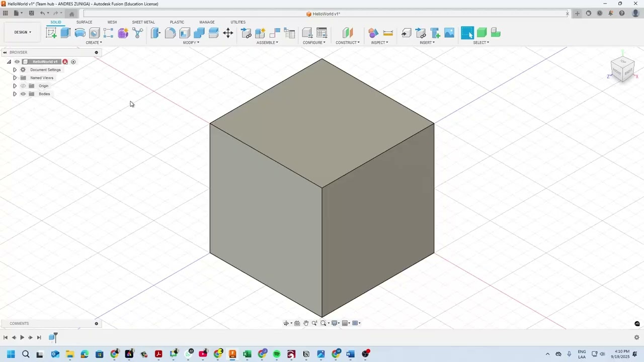The image size is (644, 362).
Task: Play the design timeline
Action: click(22, 337)
